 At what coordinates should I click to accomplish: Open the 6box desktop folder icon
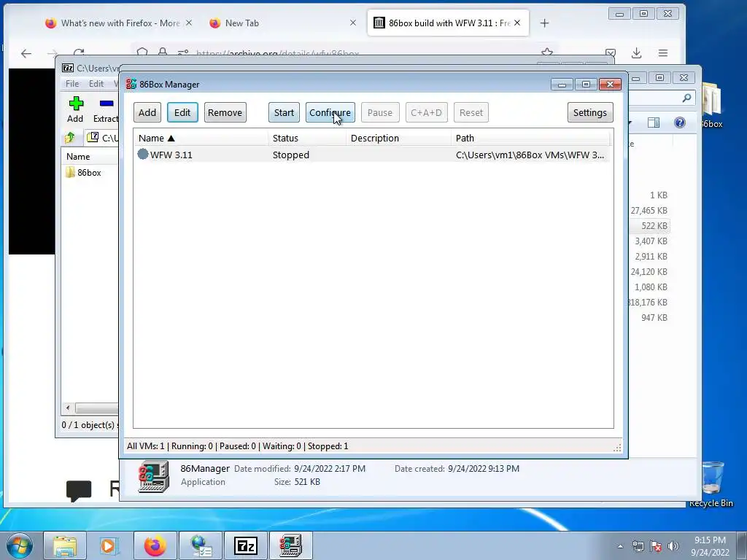coord(711,105)
